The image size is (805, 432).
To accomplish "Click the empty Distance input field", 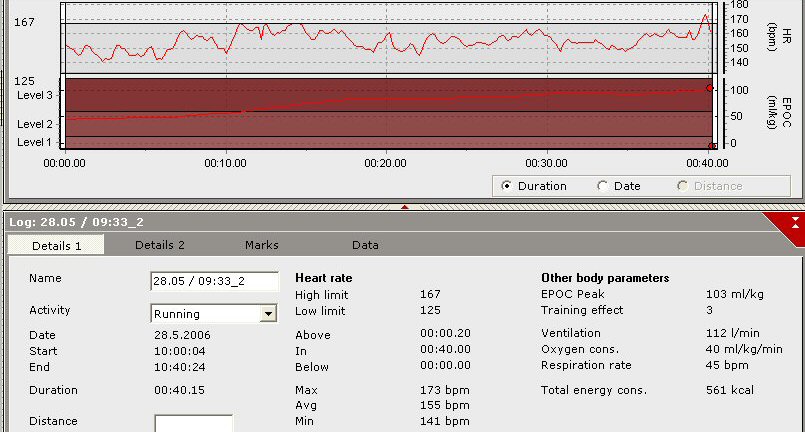I will pos(193,423).
